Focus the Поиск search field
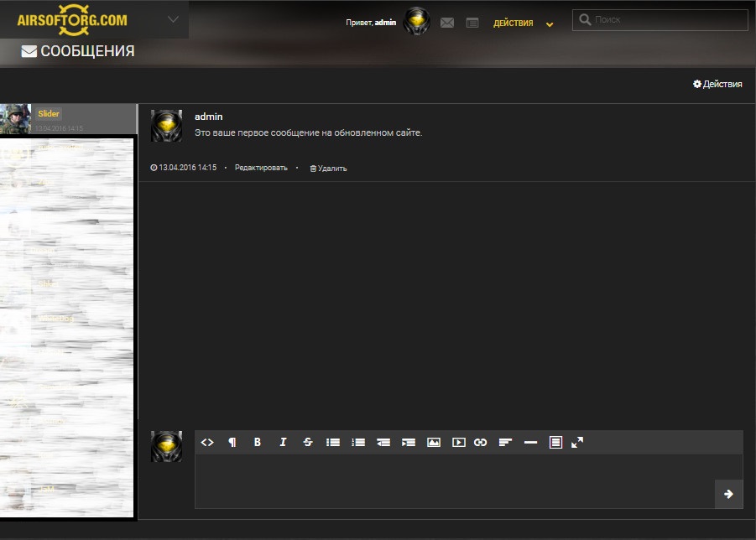756x540 pixels. (660, 20)
